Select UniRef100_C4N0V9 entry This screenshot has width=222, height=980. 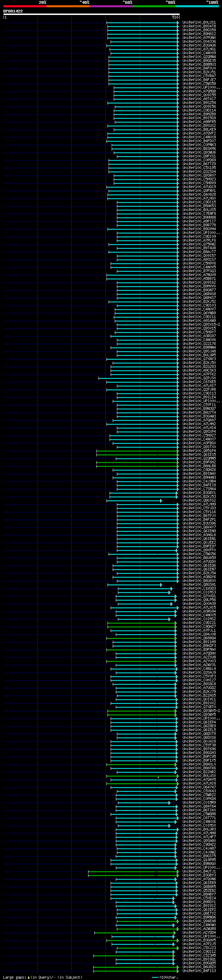[199, 53]
